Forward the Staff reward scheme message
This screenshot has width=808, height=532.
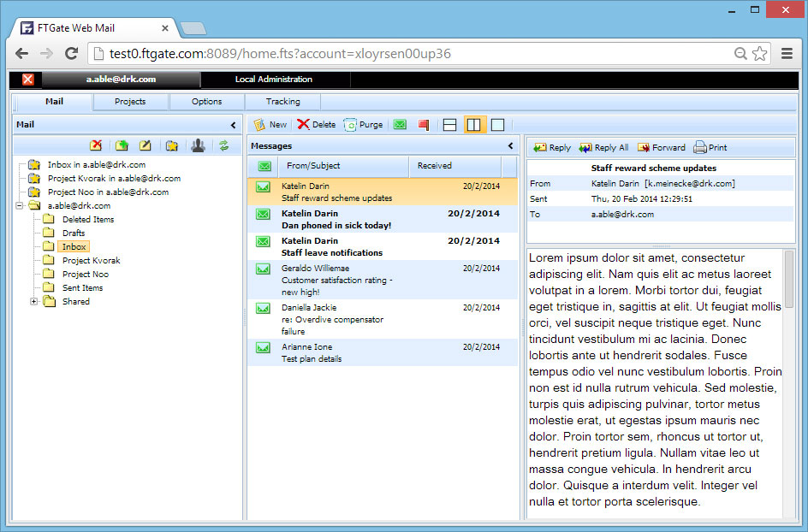click(661, 148)
